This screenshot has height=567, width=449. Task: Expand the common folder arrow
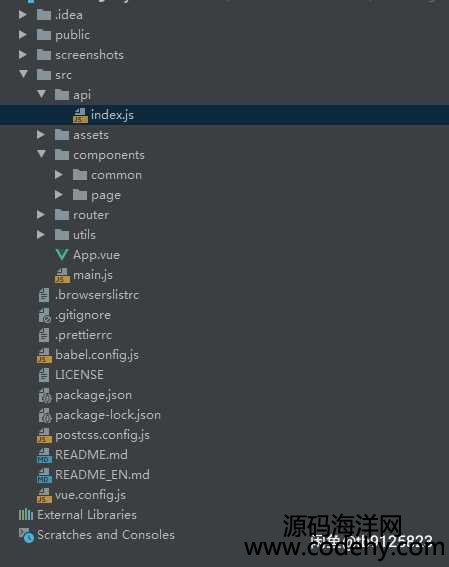pos(58,175)
